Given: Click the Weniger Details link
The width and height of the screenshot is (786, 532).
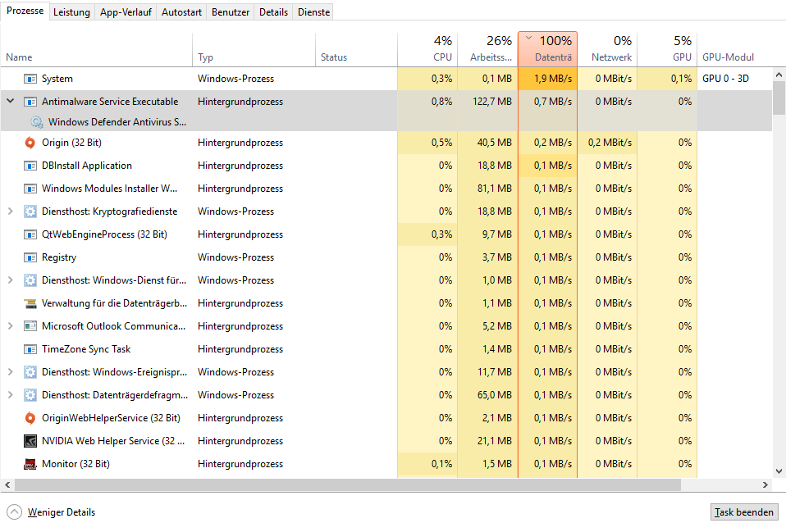Looking at the screenshot, I should pyautogui.click(x=62, y=512).
